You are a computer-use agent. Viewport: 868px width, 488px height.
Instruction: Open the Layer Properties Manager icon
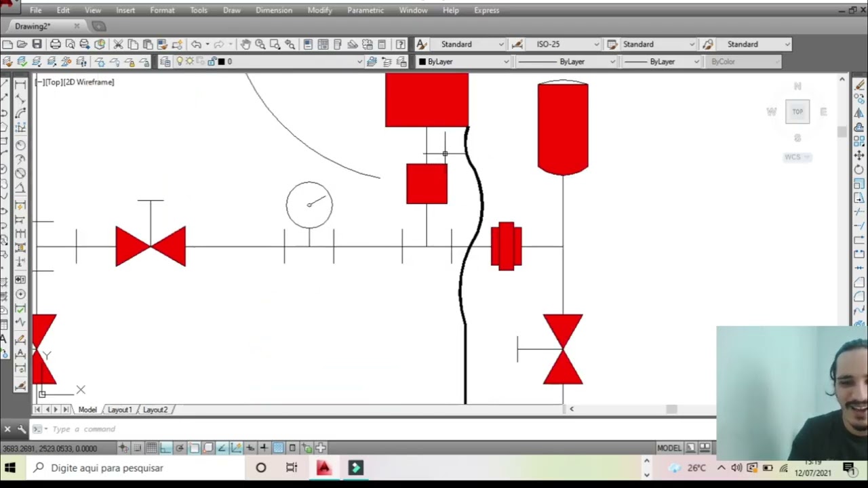[165, 62]
